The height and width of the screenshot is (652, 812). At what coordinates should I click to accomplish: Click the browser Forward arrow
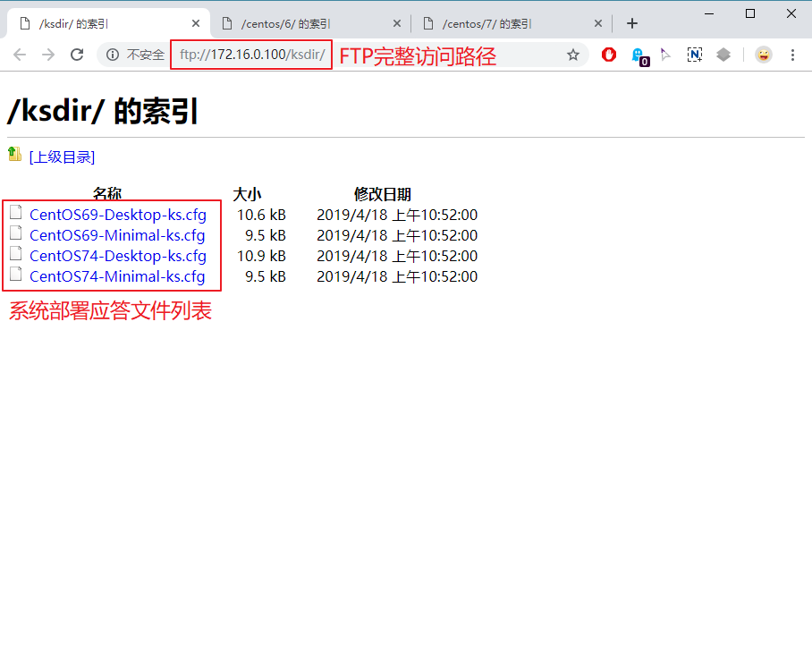pyautogui.click(x=48, y=55)
